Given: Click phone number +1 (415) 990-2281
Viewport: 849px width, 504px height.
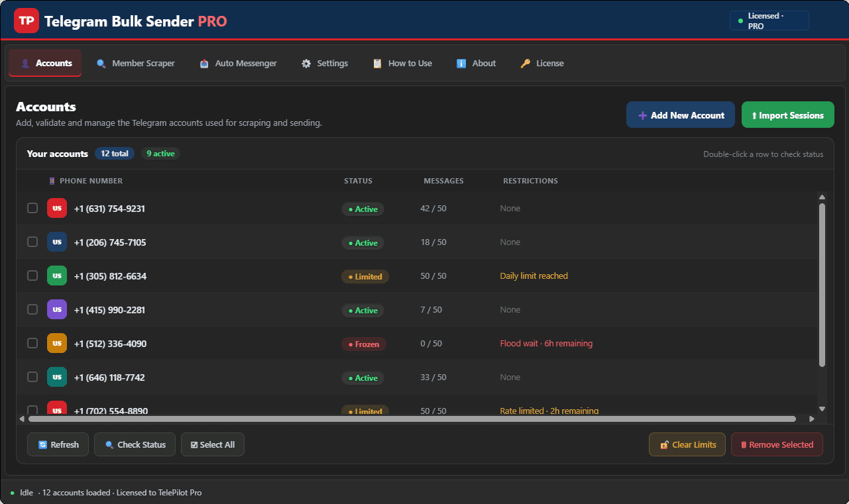Looking at the screenshot, I should tap(109, 310).
